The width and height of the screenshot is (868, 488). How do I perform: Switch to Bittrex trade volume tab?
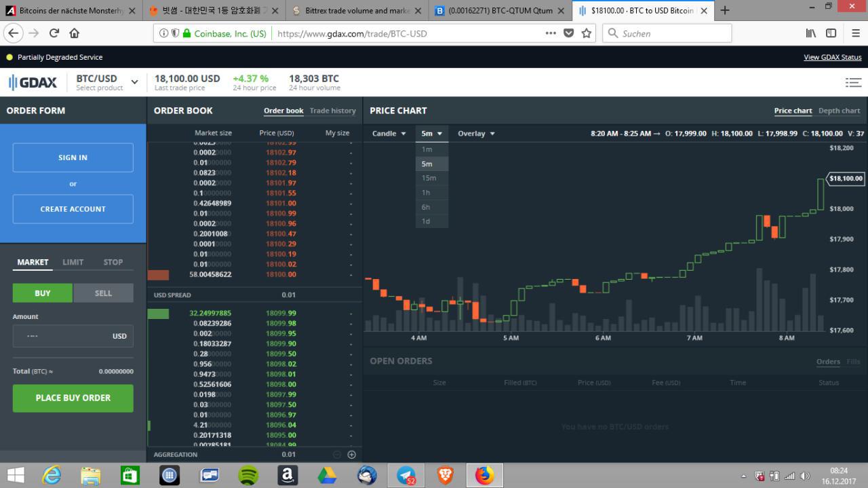coord(357,10)
